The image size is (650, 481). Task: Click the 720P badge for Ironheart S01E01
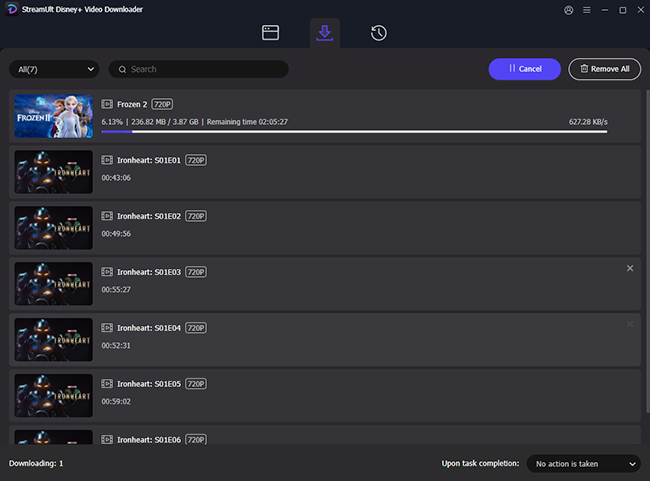(196, 160)
